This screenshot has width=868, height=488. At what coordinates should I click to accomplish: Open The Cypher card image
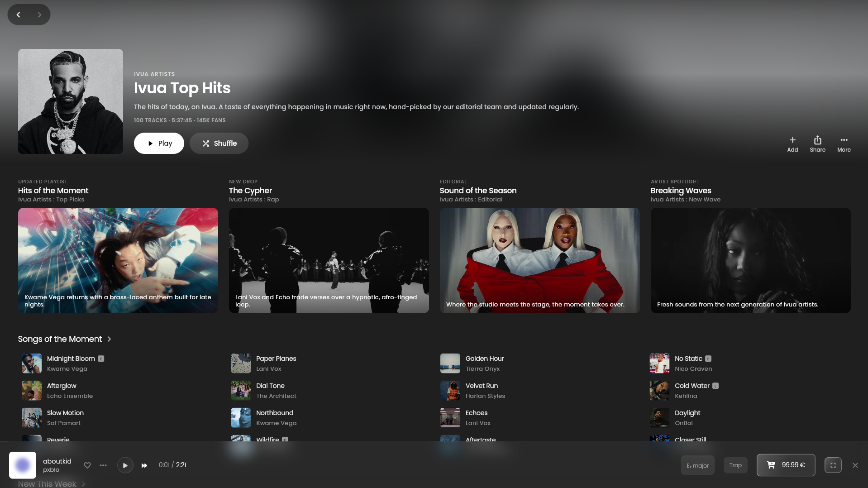(x=329, y=260)
